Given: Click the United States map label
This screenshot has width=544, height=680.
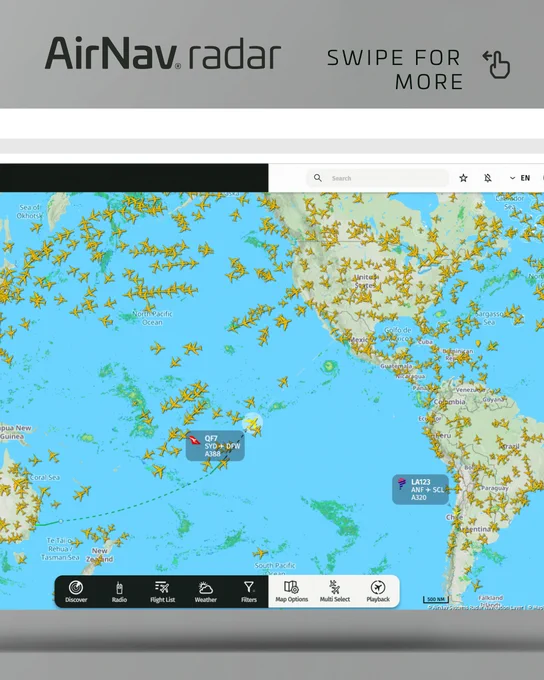Looking at the screenshot, I should tap(366, 281).
